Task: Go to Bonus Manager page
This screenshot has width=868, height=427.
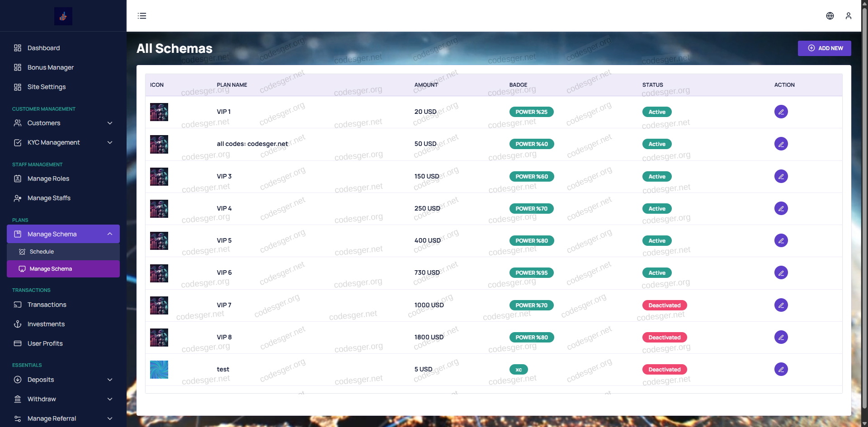Action: click(x=50, y=67)
